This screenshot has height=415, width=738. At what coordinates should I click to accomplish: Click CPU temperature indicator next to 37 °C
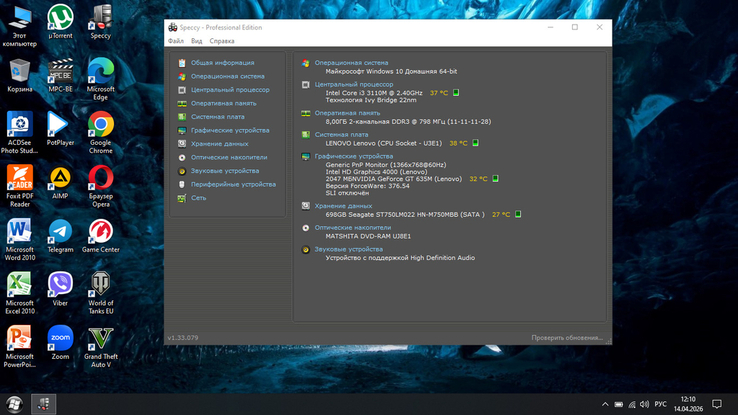point(456,93)
